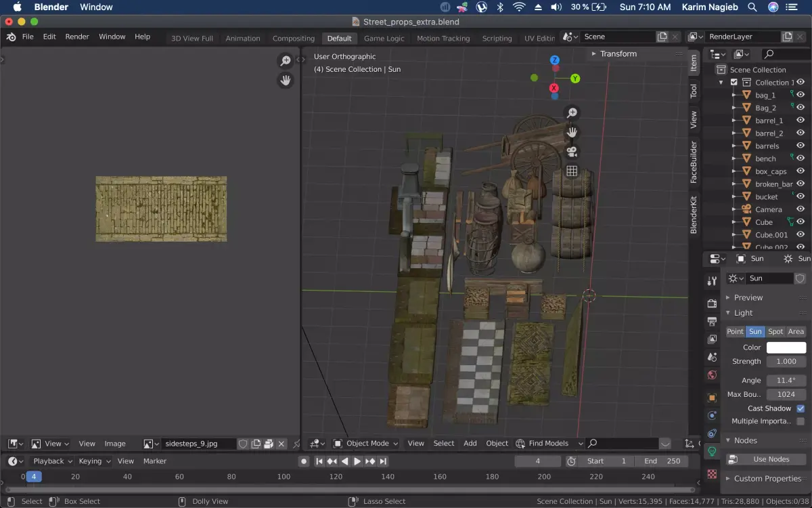Select the pan hand icon in 3D viewport
The width and height of the screenshot is (812, 508).
(572, 132)
